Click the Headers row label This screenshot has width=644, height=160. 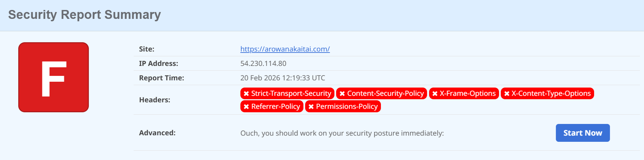(x=155, y=100)
